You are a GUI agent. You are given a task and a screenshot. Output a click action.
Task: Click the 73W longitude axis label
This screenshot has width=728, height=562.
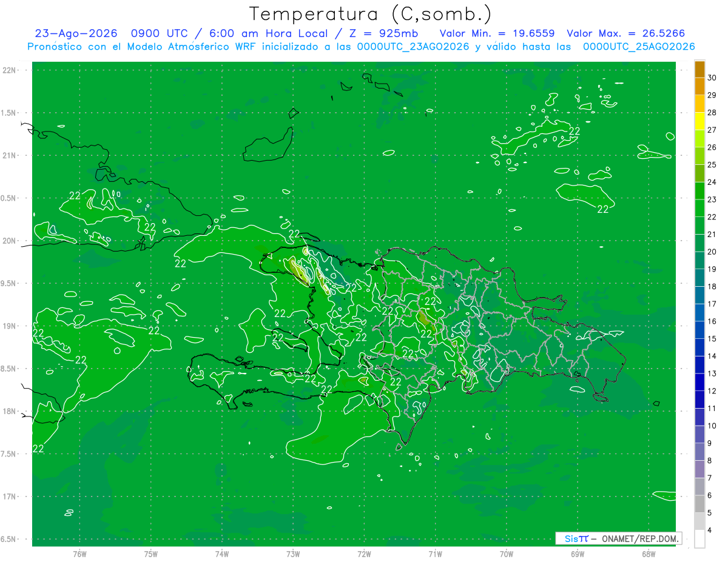[293, 554]
